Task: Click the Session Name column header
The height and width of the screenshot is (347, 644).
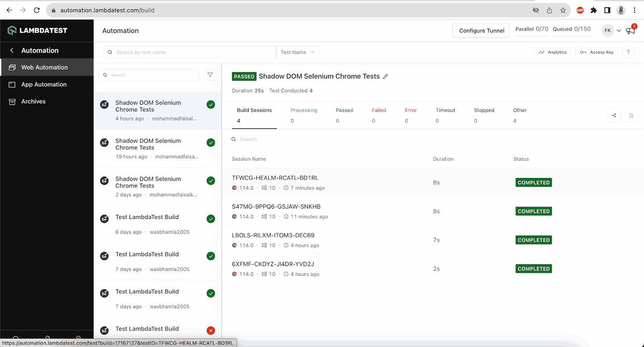Action: point(249,159)
